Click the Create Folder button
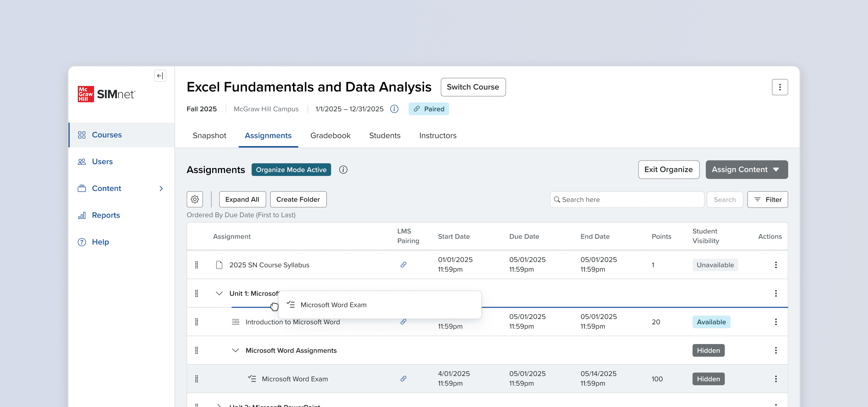The width and height of the screenshot is (868, 407). 298,199
